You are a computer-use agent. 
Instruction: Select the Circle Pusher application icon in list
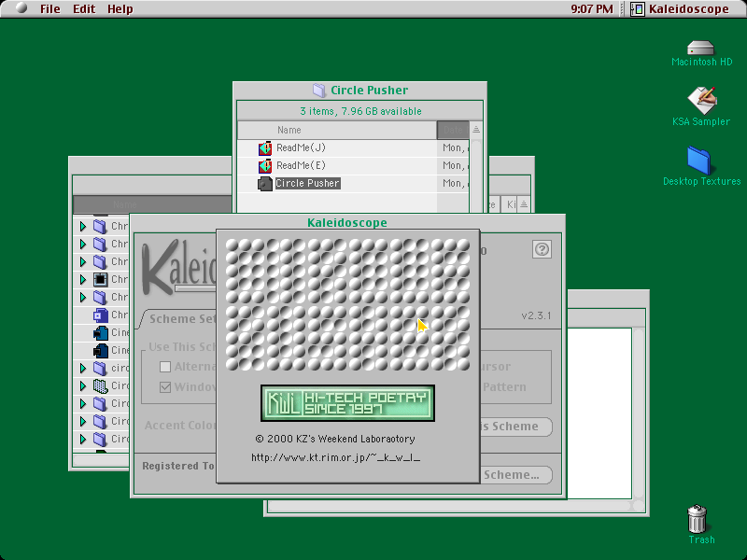pyautogui.click(x=265, y=183)
